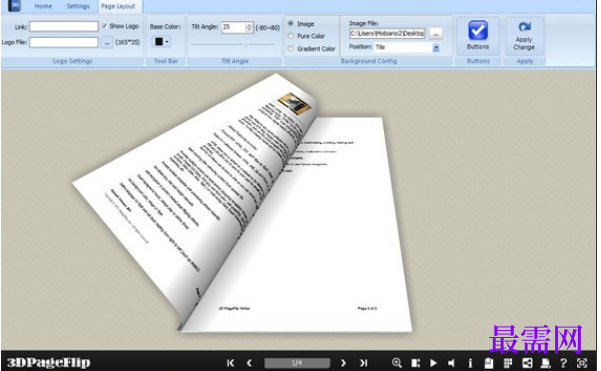601x371 pixels.
Task: Go to the previous page
Action: tap(250, 363)
